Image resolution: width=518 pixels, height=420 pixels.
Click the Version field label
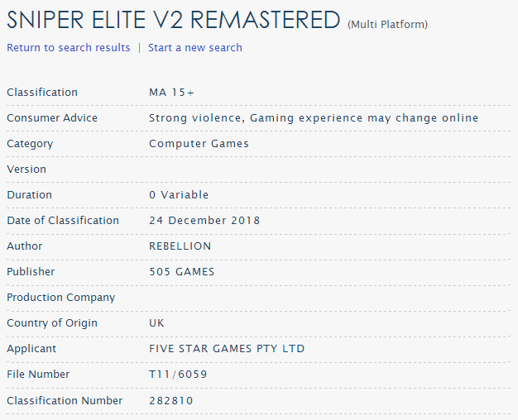[26, 169]
